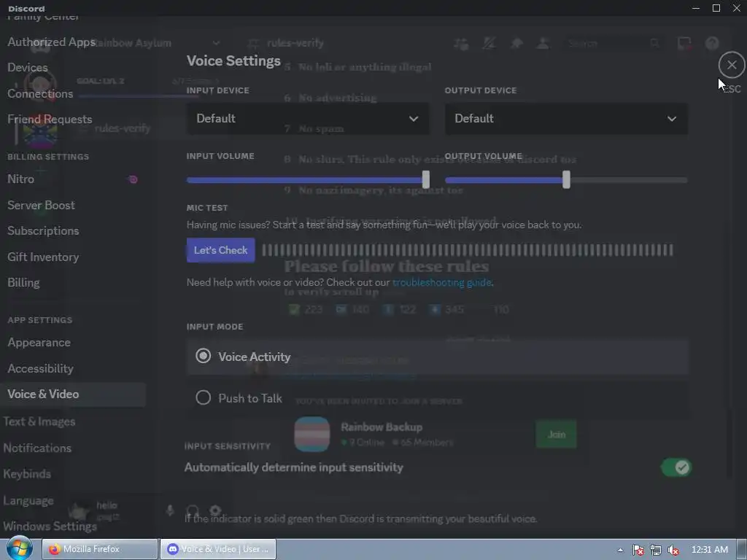The image size is (747, 560).
Task: Open Nitro settings
Action: coord(21,179)
